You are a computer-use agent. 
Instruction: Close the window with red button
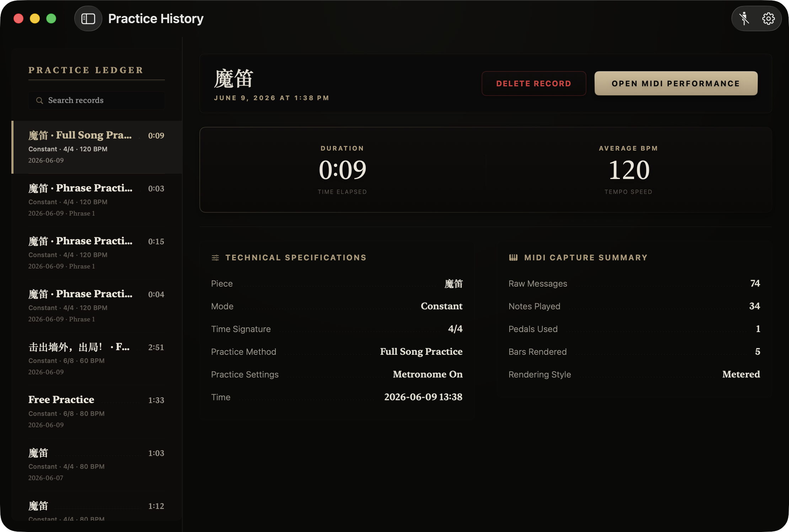[x=18, y=18]
